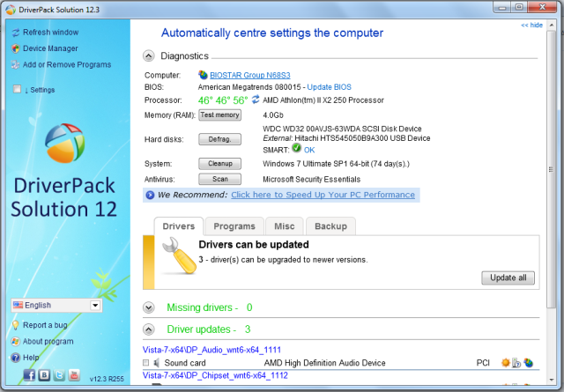
Task: Click the green SMART check icon
Action: (296, 148)
